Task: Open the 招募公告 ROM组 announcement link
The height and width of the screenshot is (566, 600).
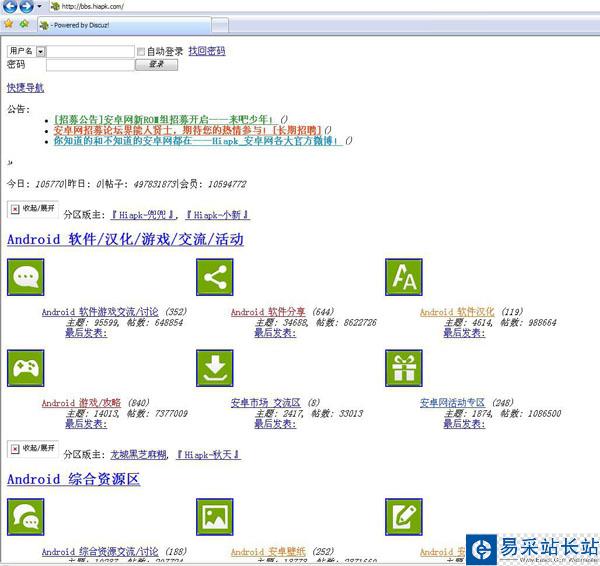Action: [165, 119]
